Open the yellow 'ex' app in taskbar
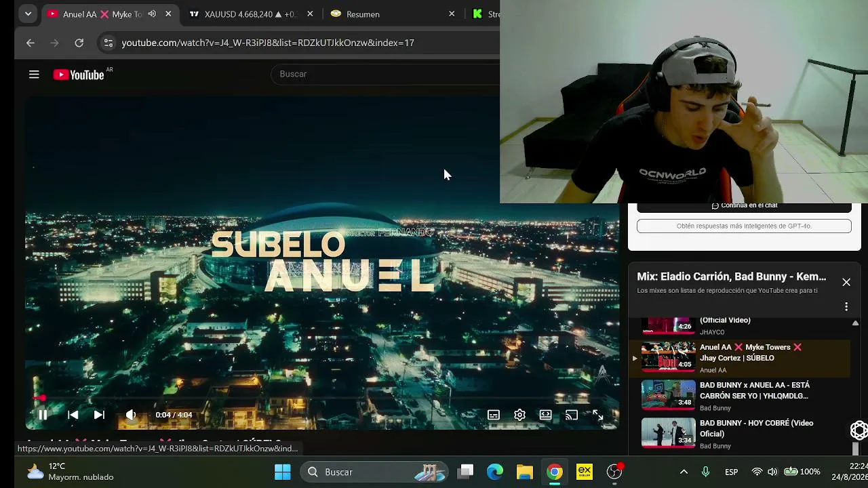Image resolution: width=868 pixels, height=488 pixels. click(x=585, y=472)
